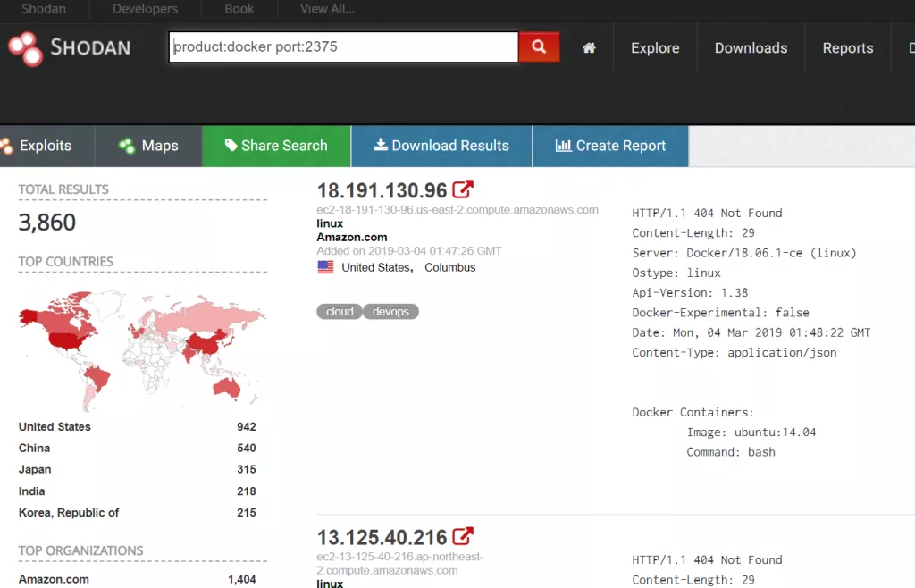Click in the search query field
The height and width of the screenshot is (588, 915).
tap(344, 46)
